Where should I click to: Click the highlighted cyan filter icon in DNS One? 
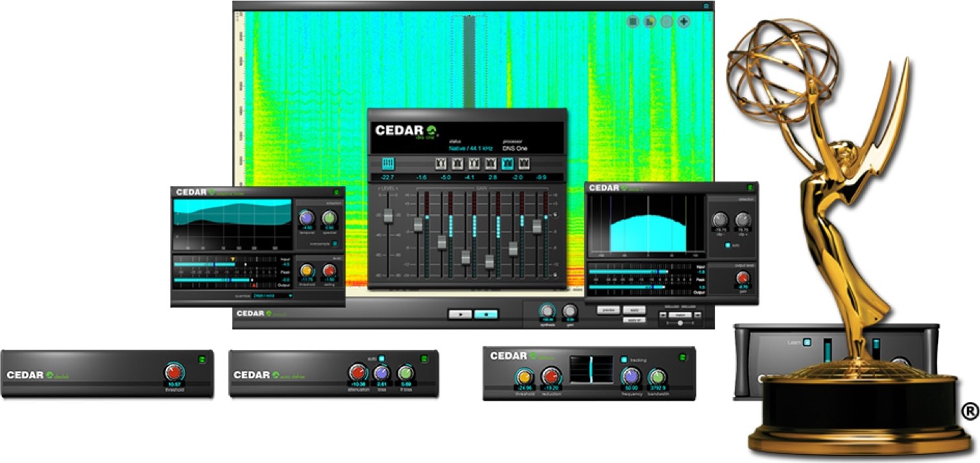(508, 163)
